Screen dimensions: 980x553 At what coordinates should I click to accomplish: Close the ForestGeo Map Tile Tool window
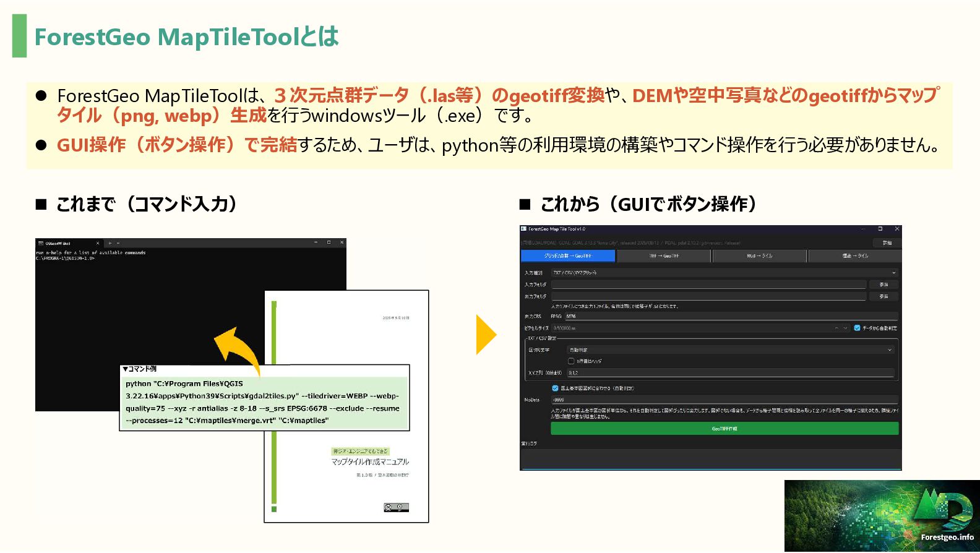coord(897,229)
